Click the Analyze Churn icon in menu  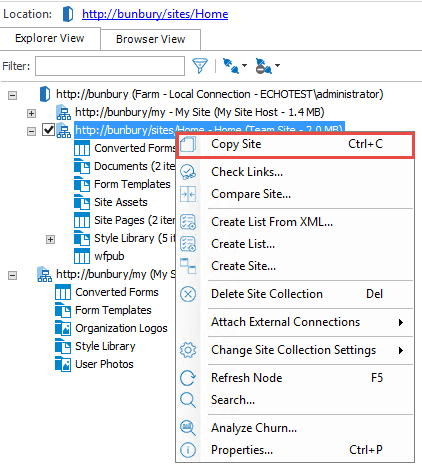click(188, 428)
